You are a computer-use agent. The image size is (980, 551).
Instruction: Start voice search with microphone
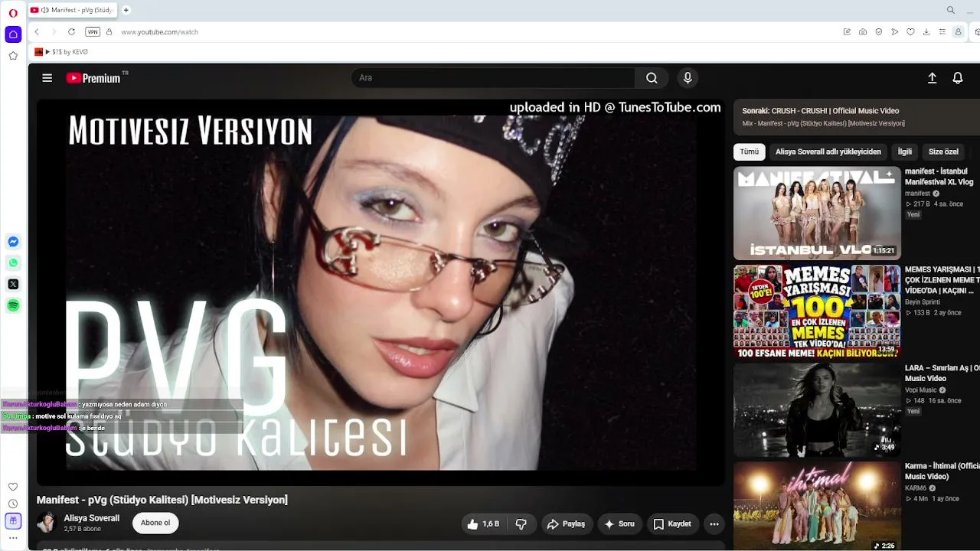pos(688,78)
